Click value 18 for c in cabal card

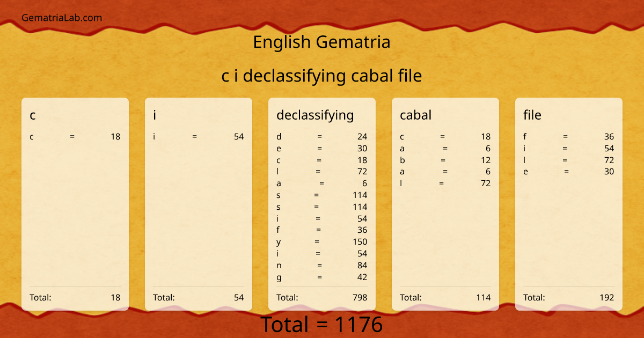click(486, 137)
